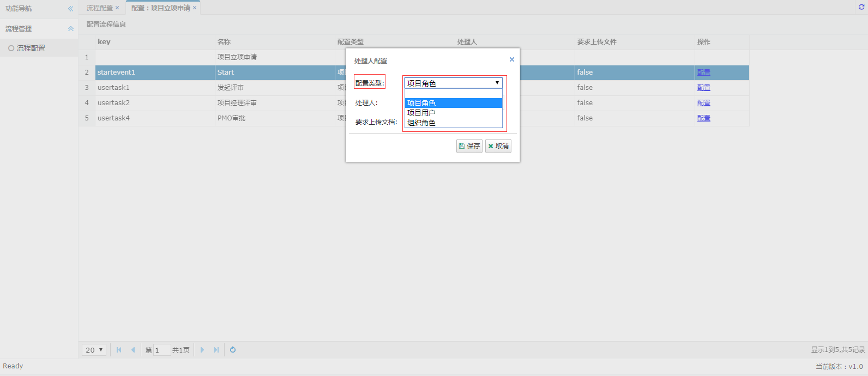Click the page number input field
Viewport: 868px width, 376px height.
tap(161, 350)
